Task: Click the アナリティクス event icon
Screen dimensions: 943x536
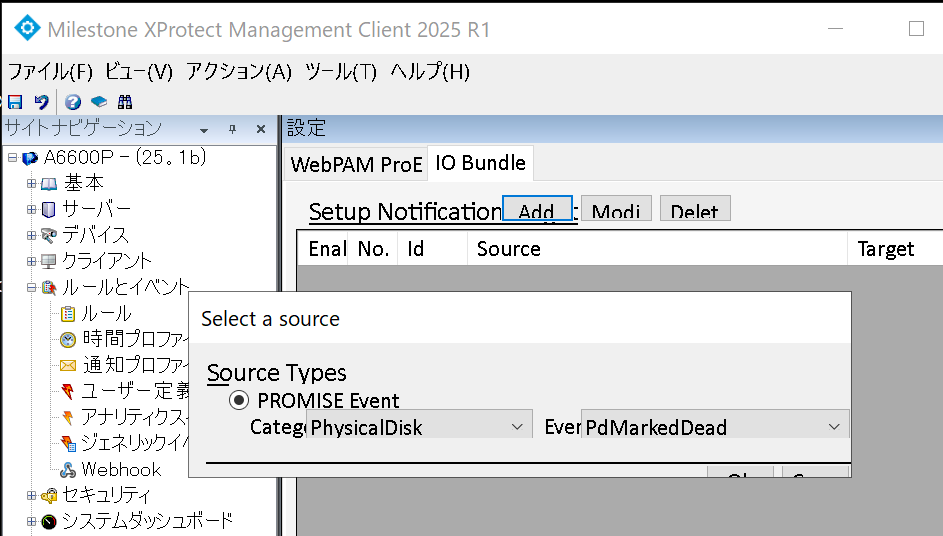Action: point(68,417)
